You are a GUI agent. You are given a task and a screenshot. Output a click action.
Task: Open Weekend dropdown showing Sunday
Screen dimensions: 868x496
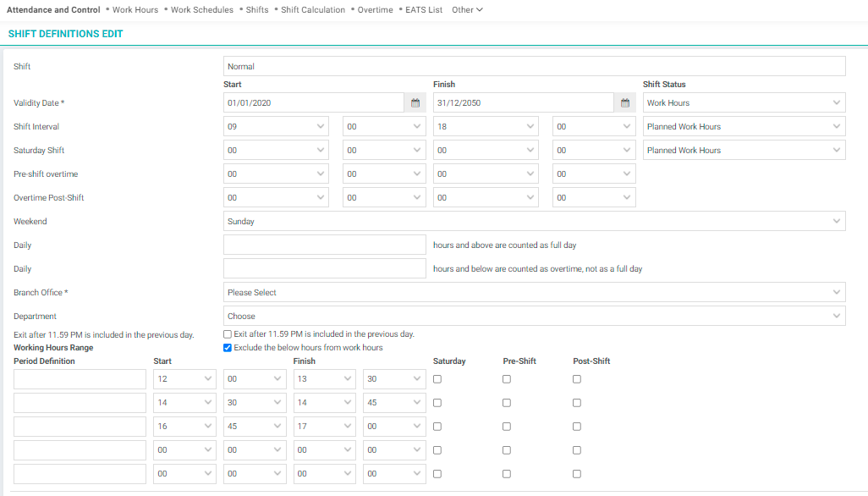click(x=534, y=222)
